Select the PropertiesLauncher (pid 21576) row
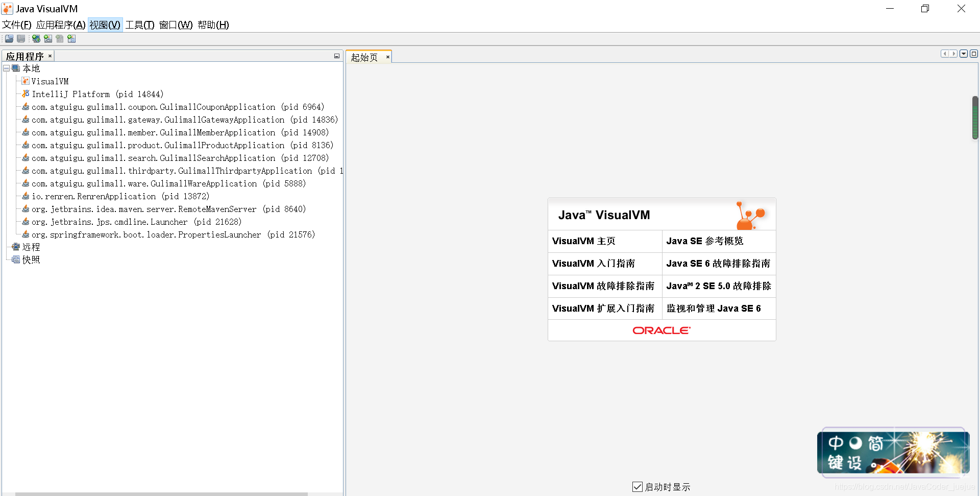 click(x=168, y=234)
